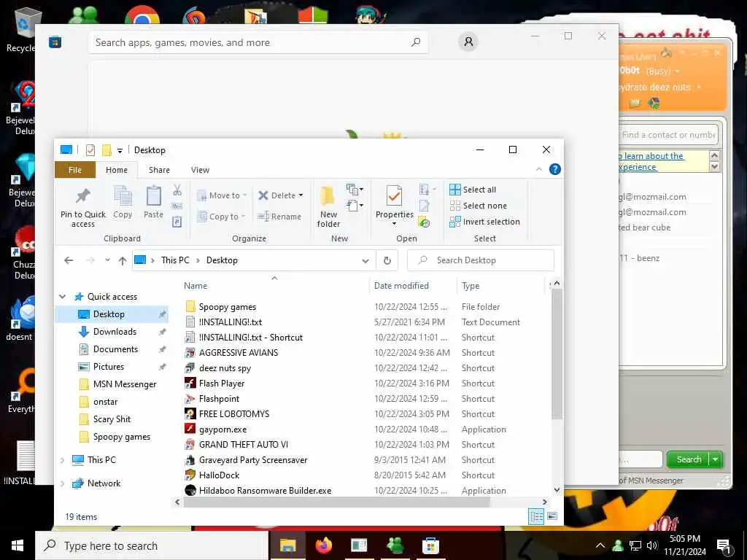Switch to Details view icon in status bar
This screenshot has width=747, height=560.
[x=536, y=517]
